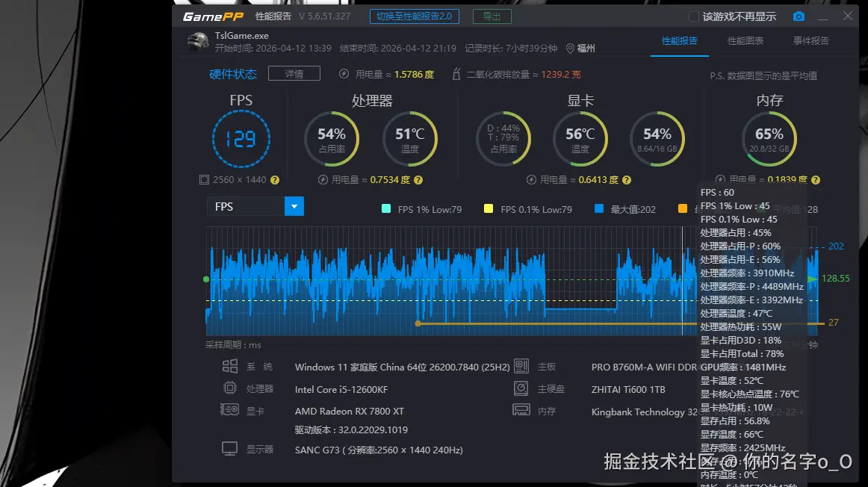Screen dimensions: 868x487
Task: Click the CPU 54% 占用率 gauge
Action: point(332,139)
